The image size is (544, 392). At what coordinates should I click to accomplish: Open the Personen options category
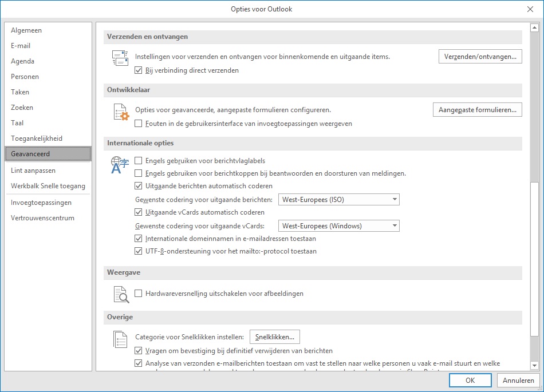point(48,77)
